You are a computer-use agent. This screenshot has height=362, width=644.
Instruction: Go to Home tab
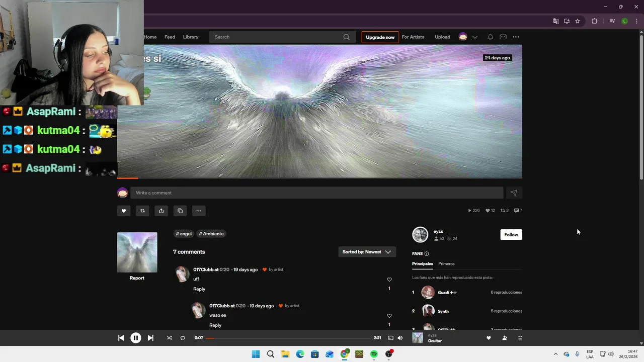(150, 37)
